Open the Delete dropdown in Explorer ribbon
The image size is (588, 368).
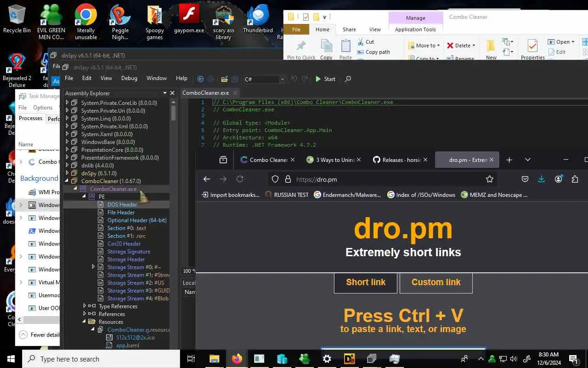coord(474,46)
